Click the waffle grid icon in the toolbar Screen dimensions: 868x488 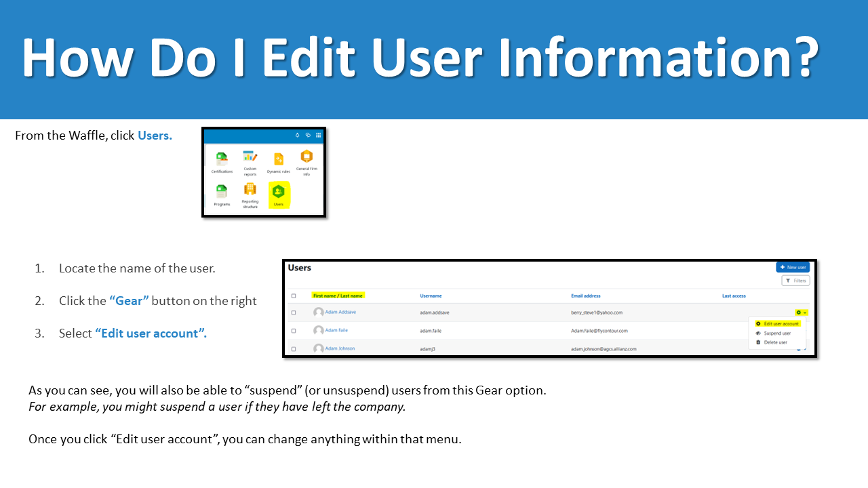point(318,135)
